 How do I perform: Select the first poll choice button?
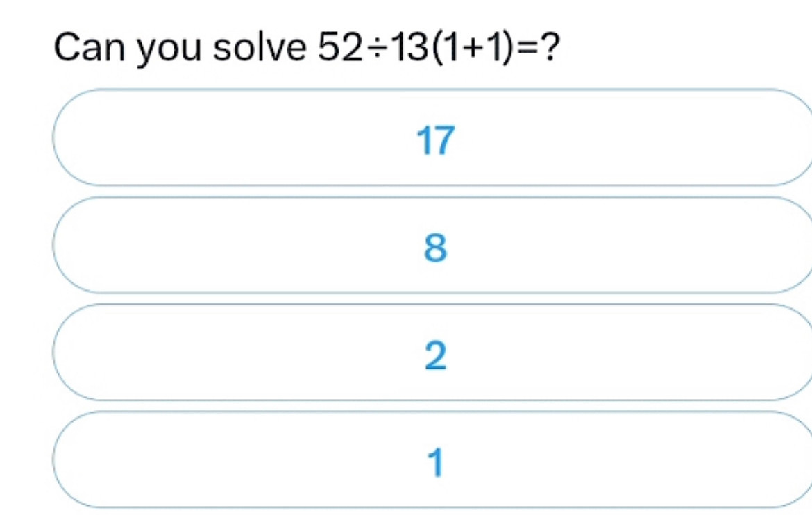[434, 137]
